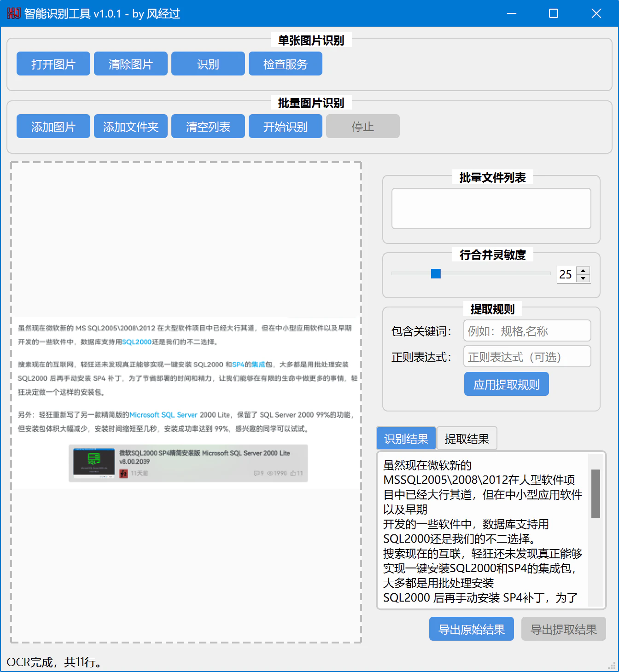Click the 行合并灵敏度 slider handle
The height and width of the screenshot is (672, 619).
tap(436, 274)
